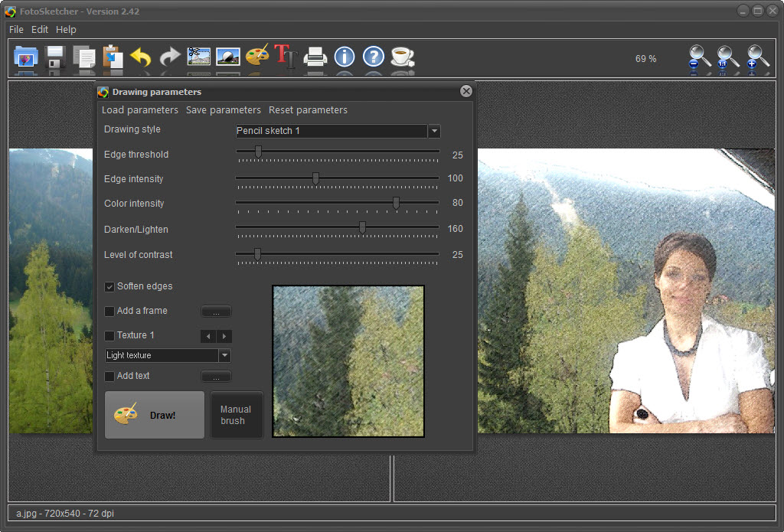
Task: Click the coffee cup donate icon
Action: pyautogui.click(x=402, y=57)
